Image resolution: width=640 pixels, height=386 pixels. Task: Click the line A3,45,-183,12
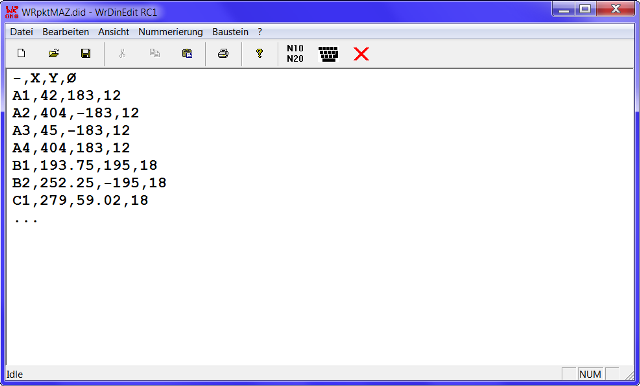pyautogui.click(x=71, y=131)
